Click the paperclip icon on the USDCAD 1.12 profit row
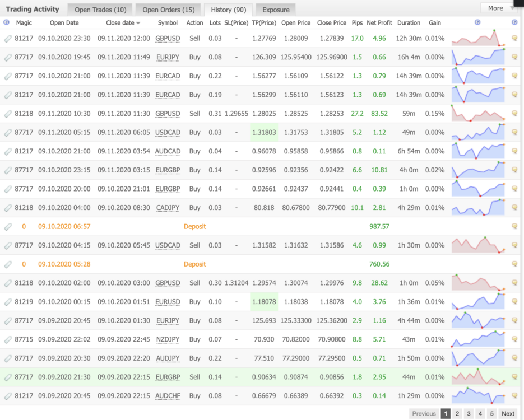524x420 pixels. 8,133
